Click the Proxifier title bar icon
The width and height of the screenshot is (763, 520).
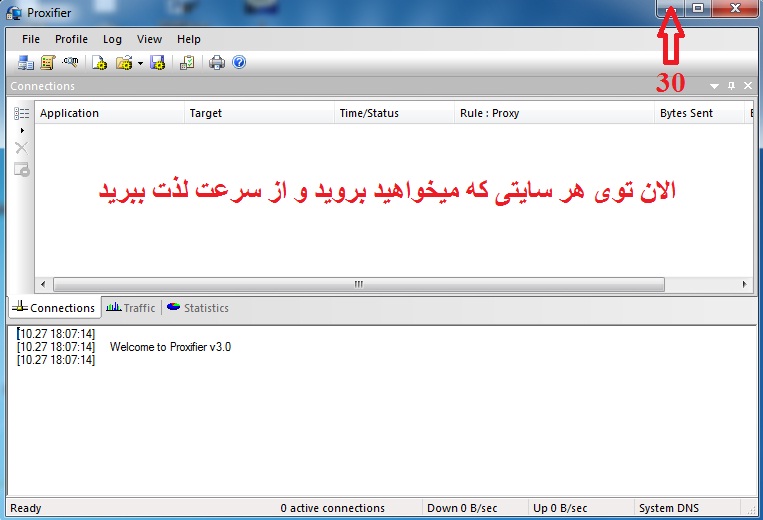[x=14, y=13]
